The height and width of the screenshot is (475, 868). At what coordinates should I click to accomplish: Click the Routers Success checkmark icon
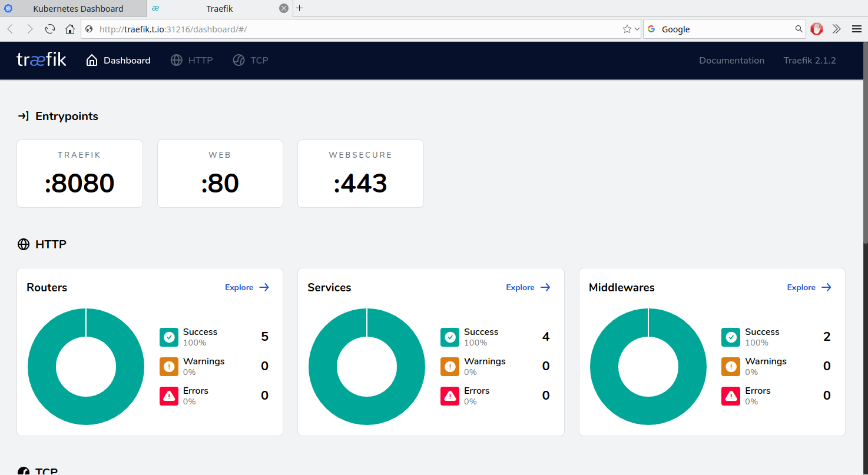[169, 337]
